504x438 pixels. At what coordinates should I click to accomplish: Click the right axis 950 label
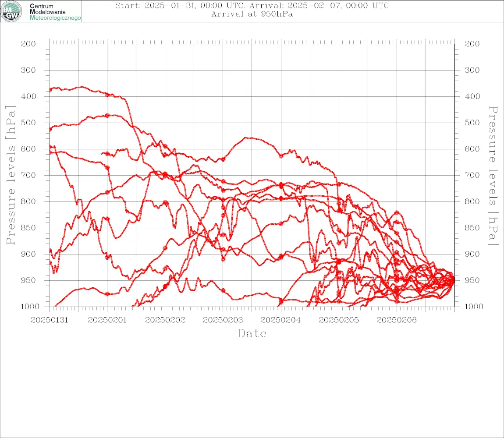pyautogui.click(x=472, y=280)
